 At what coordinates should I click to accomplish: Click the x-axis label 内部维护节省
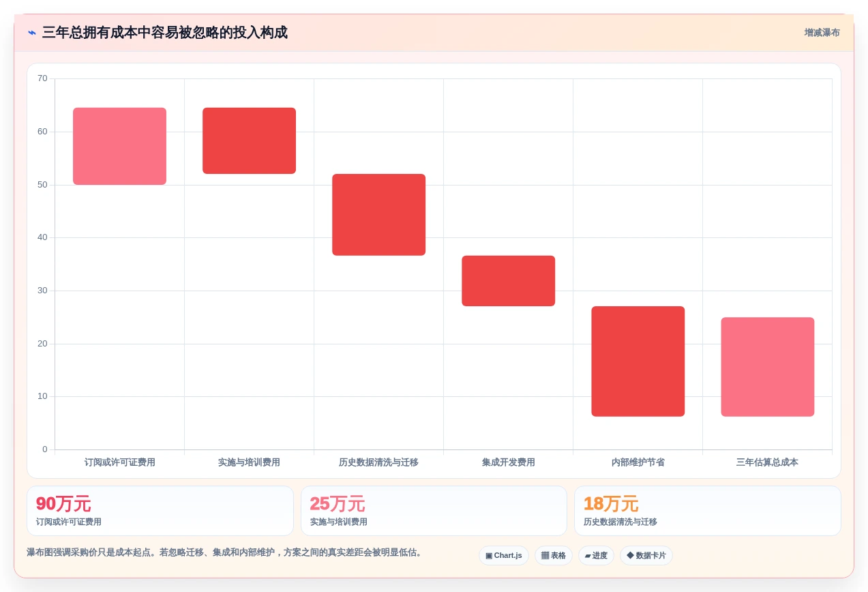click(638, 462)
